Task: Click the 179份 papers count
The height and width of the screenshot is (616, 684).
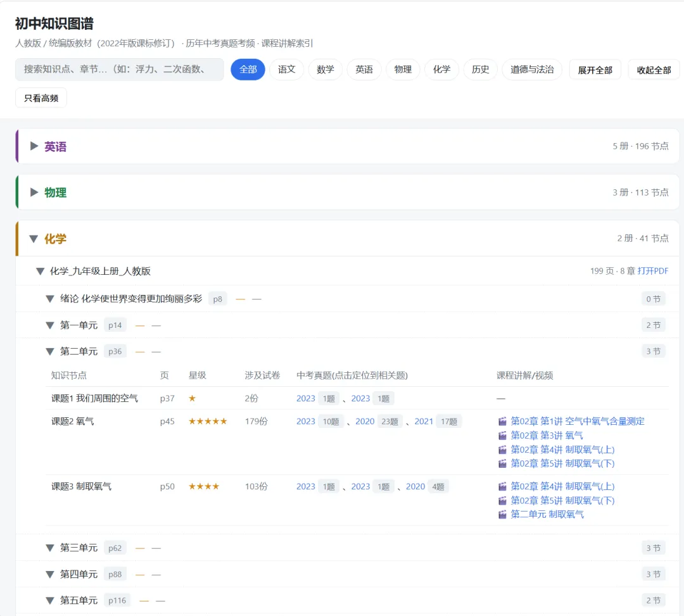Action: pos(256,421)
